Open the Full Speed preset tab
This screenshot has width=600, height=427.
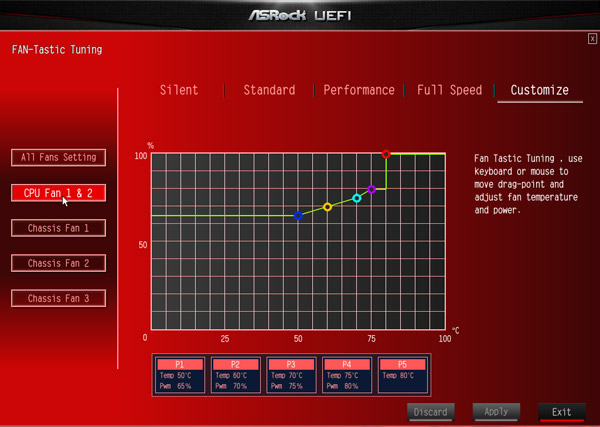click(x=450, y=90)
